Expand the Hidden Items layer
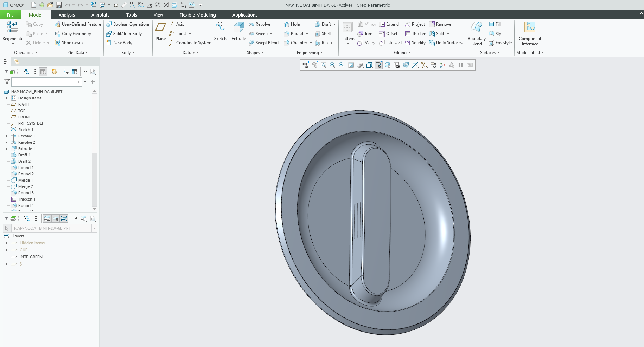 [7, 243]
